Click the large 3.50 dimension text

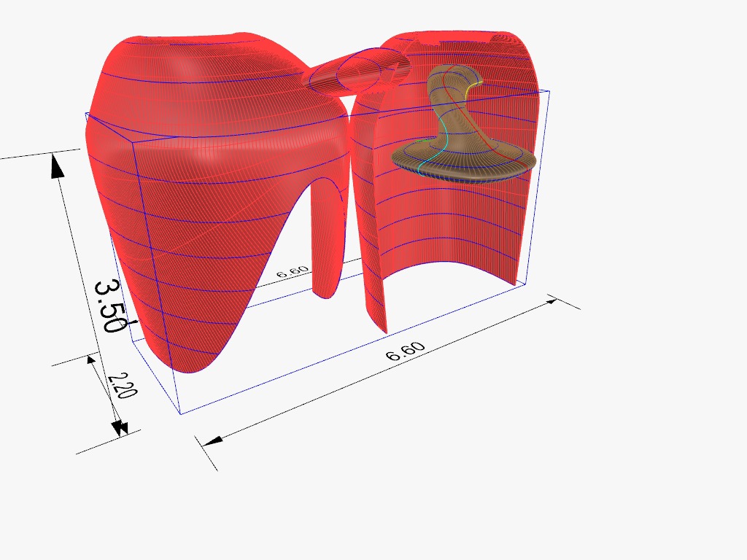coord(109,306)
